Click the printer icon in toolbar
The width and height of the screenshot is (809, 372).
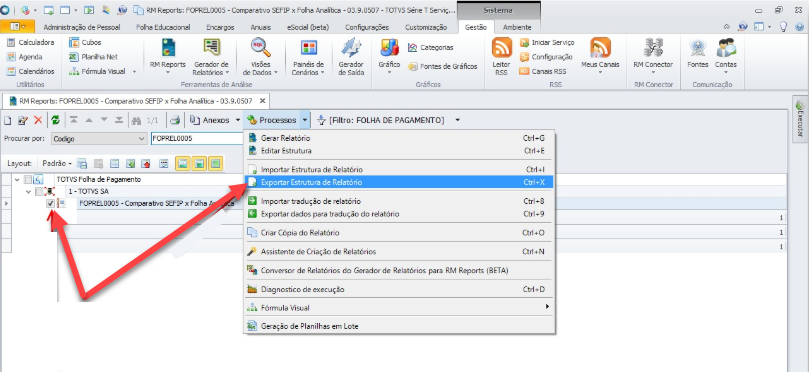[x=175, y=120]
